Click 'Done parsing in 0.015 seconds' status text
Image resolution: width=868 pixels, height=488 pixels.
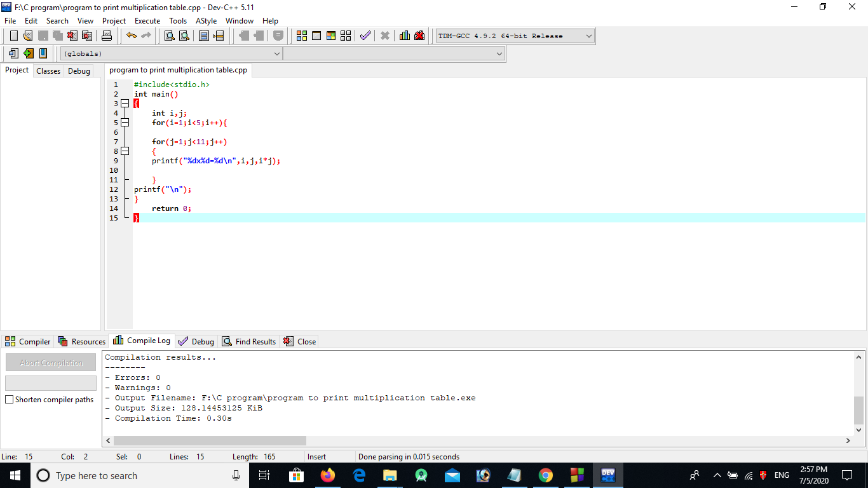(409, 457)
